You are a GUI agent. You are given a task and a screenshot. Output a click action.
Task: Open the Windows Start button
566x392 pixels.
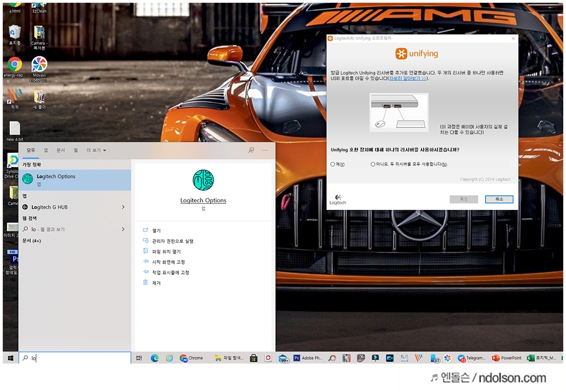click(10, 358)
